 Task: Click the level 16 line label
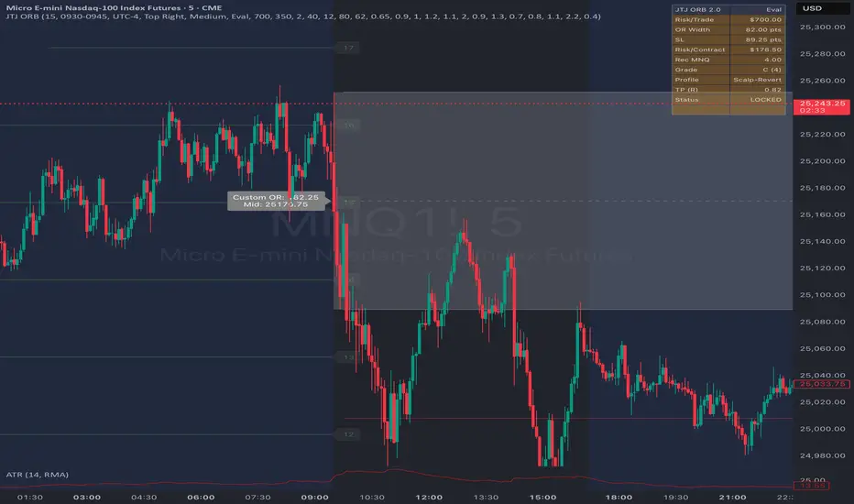tap(348, 126)
